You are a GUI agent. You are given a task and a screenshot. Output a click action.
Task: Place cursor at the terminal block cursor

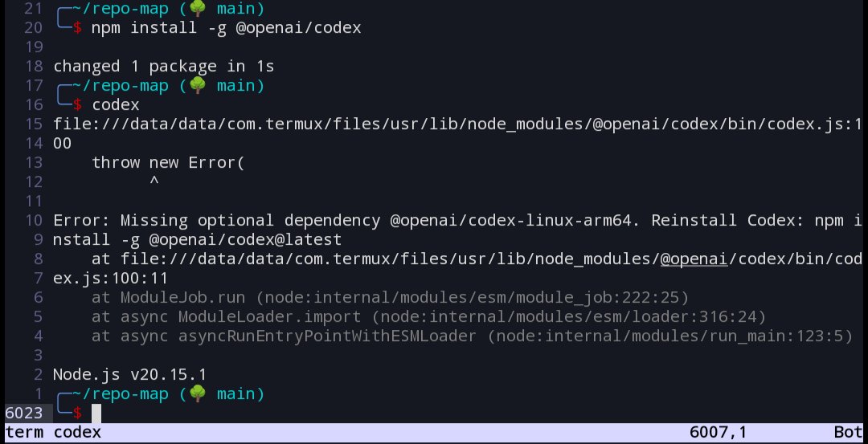click(96, 413)
